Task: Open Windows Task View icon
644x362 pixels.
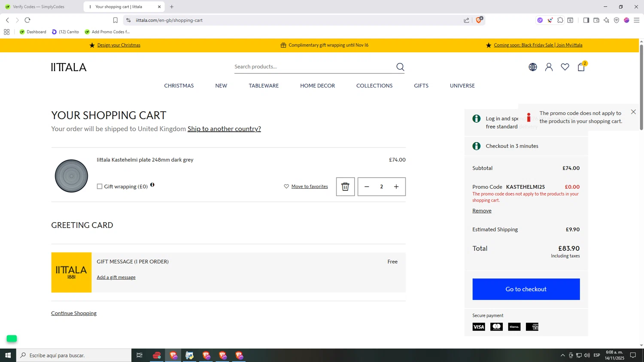Action: click(140, 355)
